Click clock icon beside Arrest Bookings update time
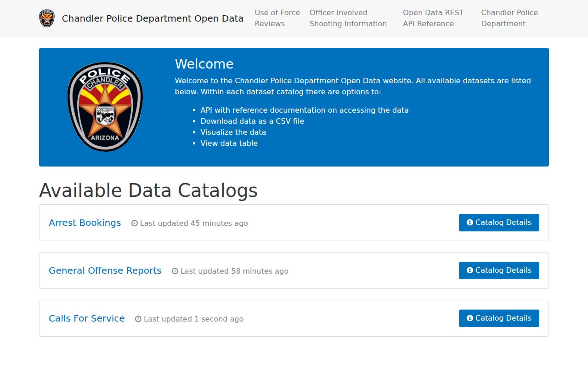 click(x=135, y=223)
